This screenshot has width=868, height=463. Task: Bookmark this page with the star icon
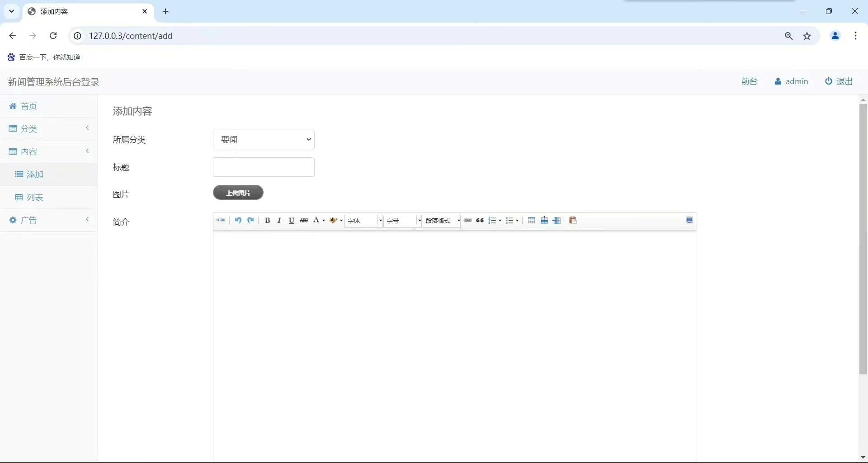coord(807,36)
